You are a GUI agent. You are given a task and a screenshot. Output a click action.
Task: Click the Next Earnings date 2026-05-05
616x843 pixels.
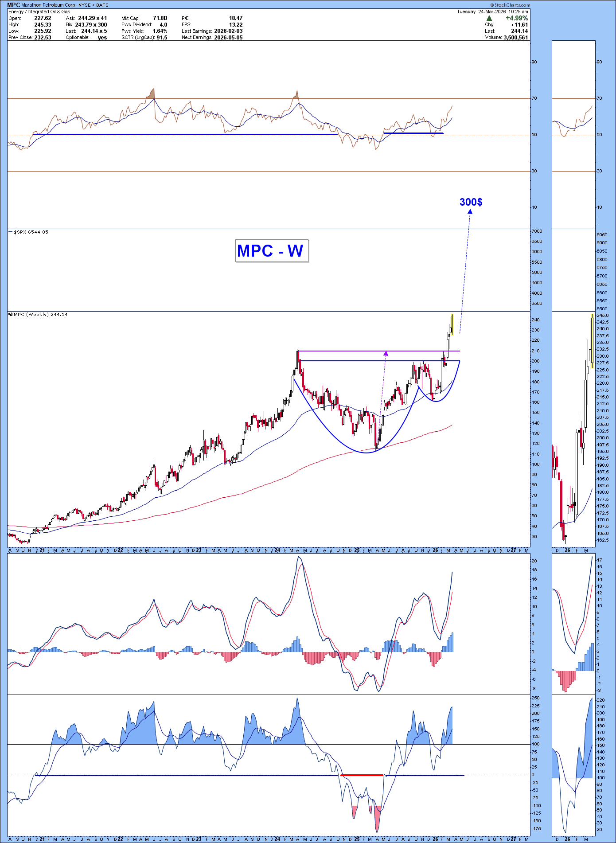click(x=228, y=37)
